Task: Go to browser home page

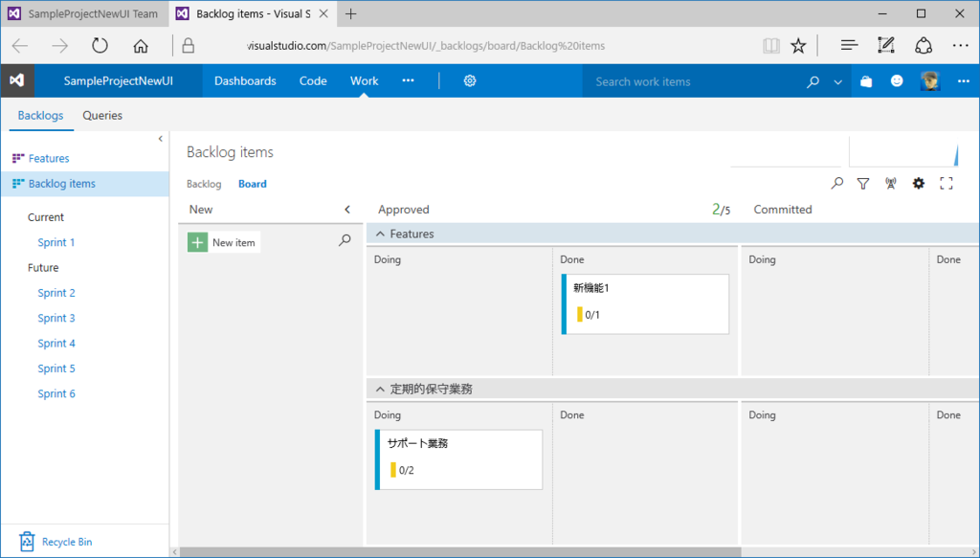Action: coord(141,46)
